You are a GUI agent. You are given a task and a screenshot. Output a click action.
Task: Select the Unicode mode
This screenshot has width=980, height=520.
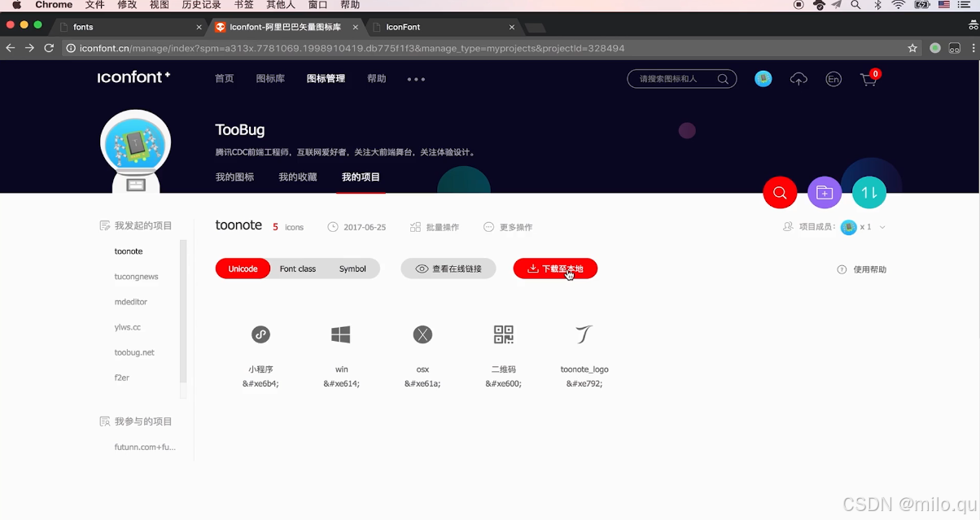click(243, 269)
